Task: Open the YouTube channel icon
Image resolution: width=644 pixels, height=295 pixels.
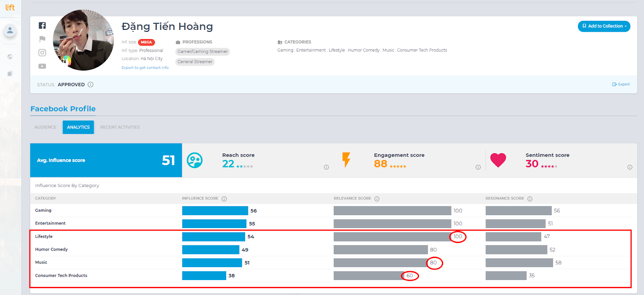Action: (x=42, y=66)
